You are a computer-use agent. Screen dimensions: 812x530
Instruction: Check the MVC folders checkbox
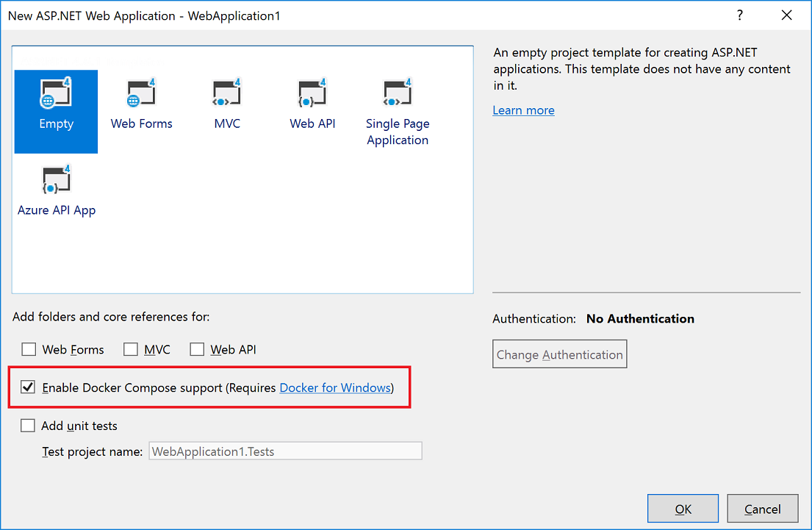click(x=130, y=349)
